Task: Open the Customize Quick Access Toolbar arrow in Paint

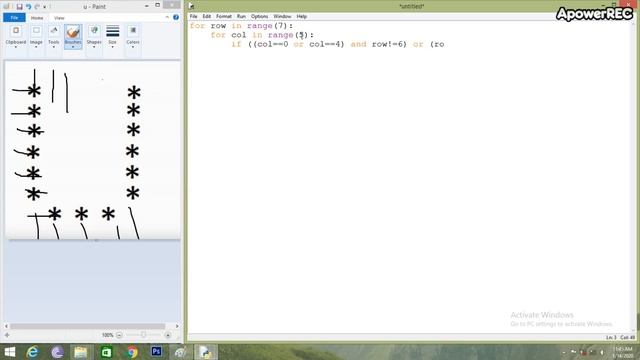Action: coord(45,7)
